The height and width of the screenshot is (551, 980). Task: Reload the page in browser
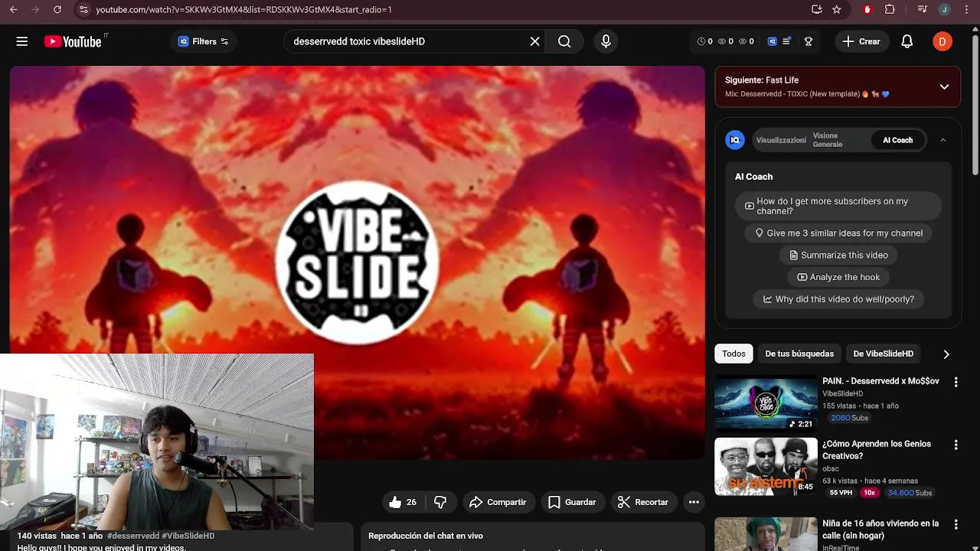[57, 9]
